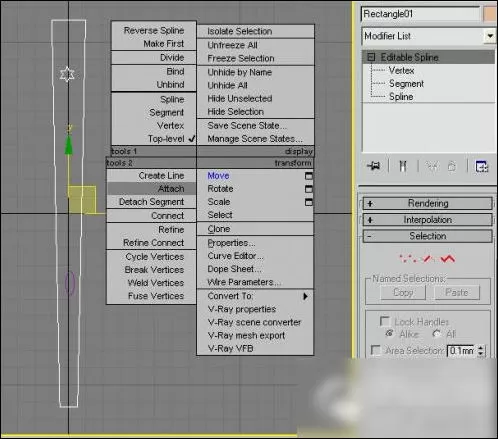The width and height of the screenshot is (498, 439).
Task: Open Rotate transform settings box icon
Action: (x=309, y=189)
